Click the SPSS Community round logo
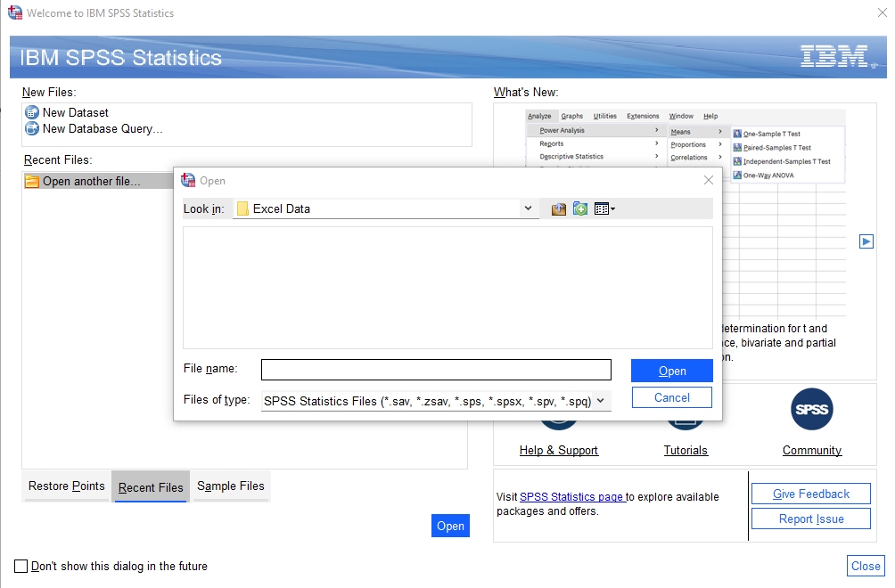The height and width of the screenshot is (588, 895). (x=812, y=409)
